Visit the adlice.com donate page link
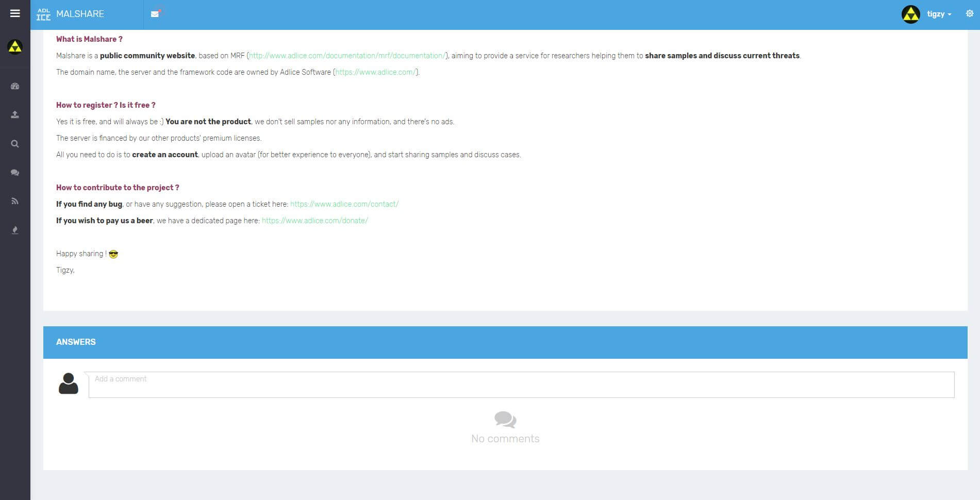 click(314, 221)
